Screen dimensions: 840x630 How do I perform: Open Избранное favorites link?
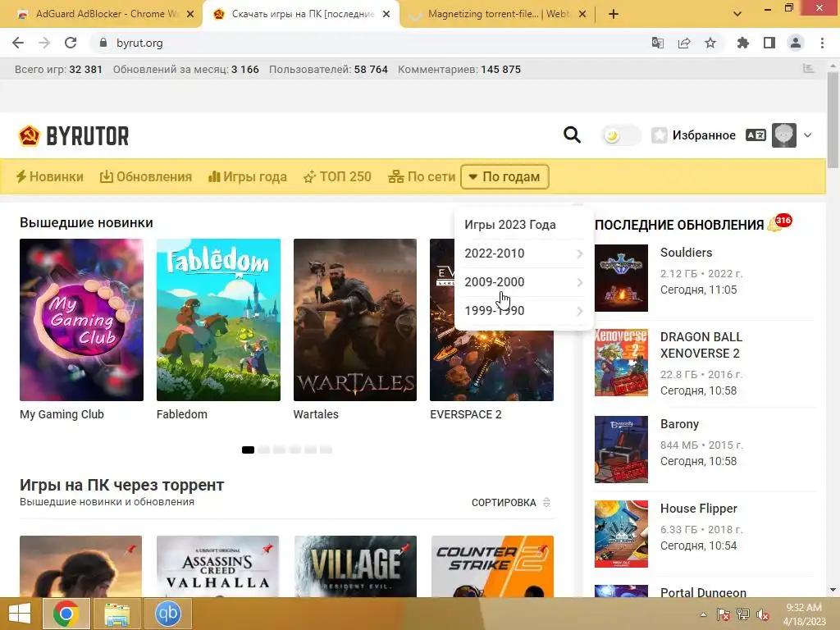[703, 135]
